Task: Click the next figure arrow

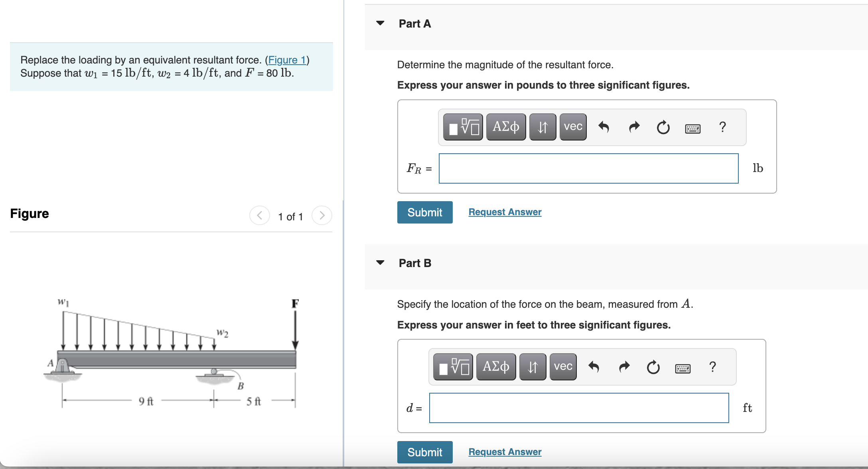Action: tap(322, 216)
